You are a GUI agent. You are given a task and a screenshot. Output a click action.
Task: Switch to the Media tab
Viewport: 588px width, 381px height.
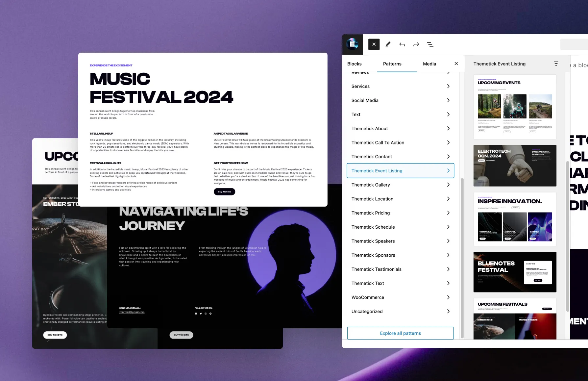[x=429, y=64]
